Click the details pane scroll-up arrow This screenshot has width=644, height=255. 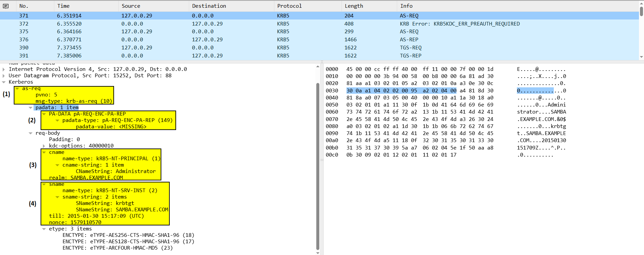318,67
